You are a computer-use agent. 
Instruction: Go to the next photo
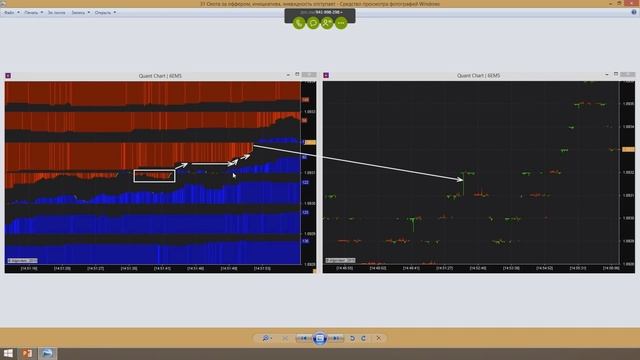336,338
